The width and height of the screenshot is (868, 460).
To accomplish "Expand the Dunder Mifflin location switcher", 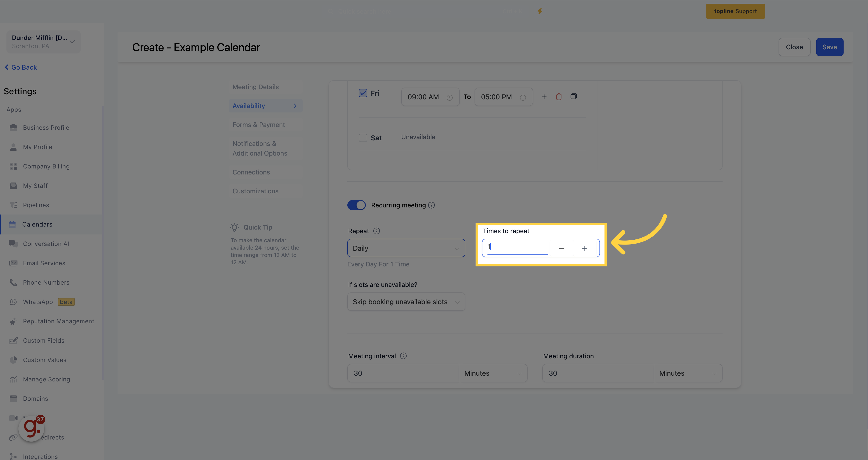I will 43,42.
